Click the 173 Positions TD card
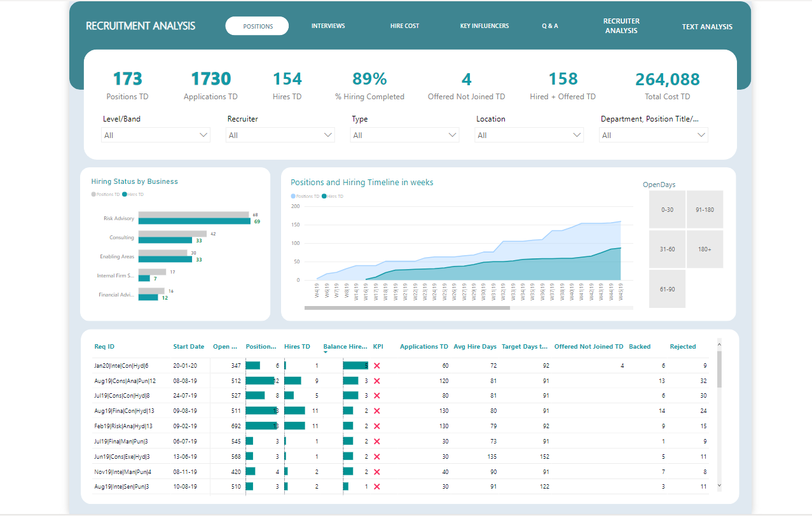Image resolution: width=812 pixels, height=516 pixels. point(127,87)
